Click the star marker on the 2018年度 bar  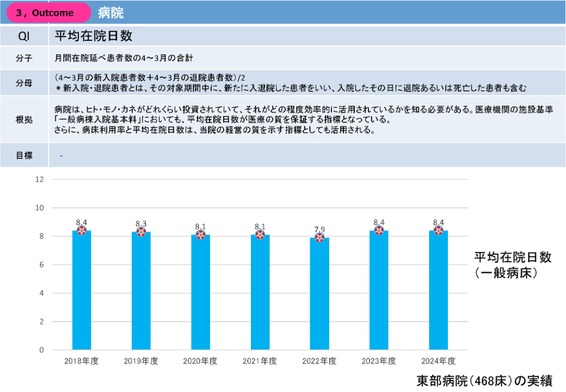(82, 231)
